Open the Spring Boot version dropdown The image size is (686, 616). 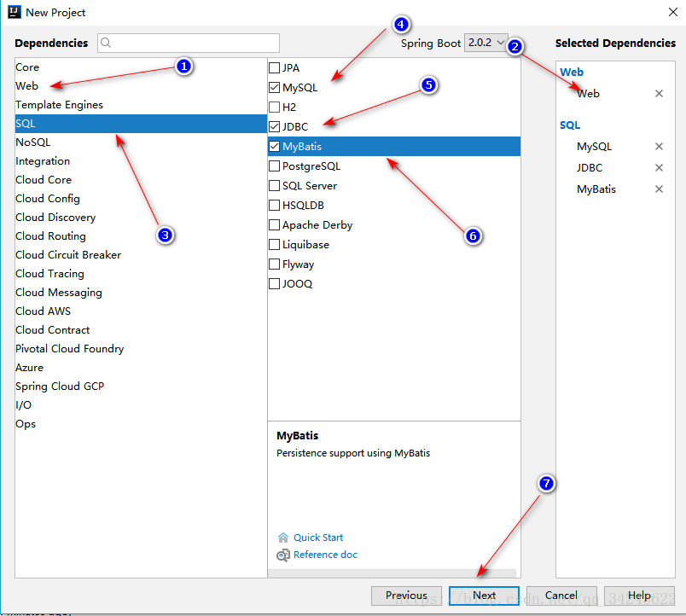(x=486, y=43)
